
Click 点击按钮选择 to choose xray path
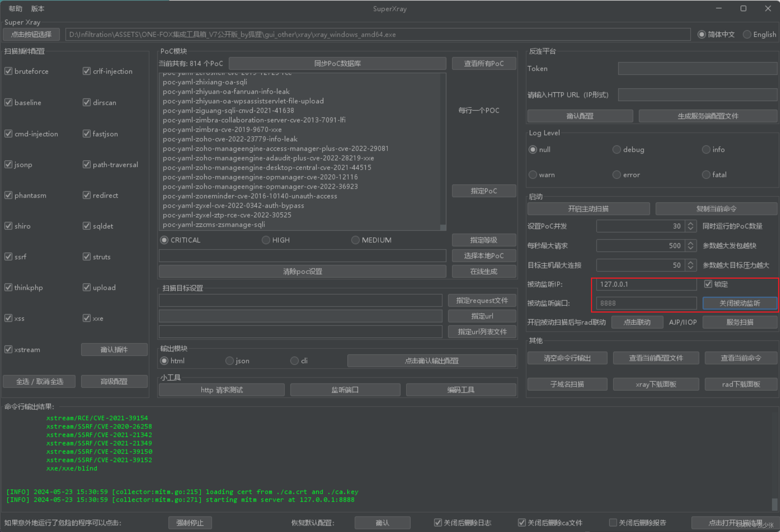coord(31,34)
